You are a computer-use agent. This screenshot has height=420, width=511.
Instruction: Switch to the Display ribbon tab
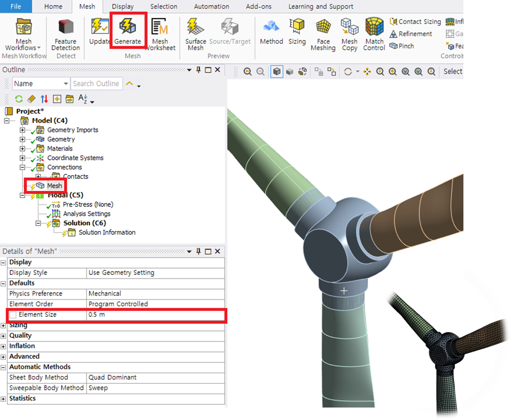click(x=122, y=7)
